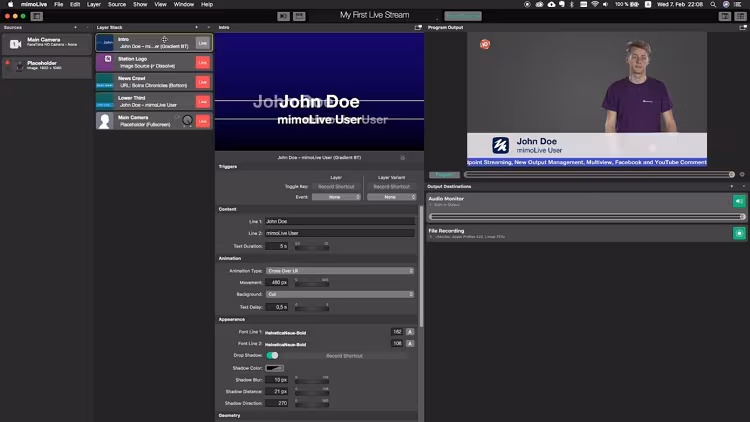Click the Layer Toggle Key Record Shortcut button
This screenshot has height=422, width=750.
tap(336, 187)
